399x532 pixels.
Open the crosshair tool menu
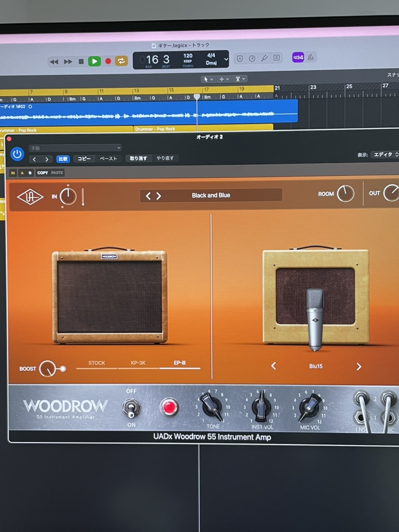(x=224, y=79)
